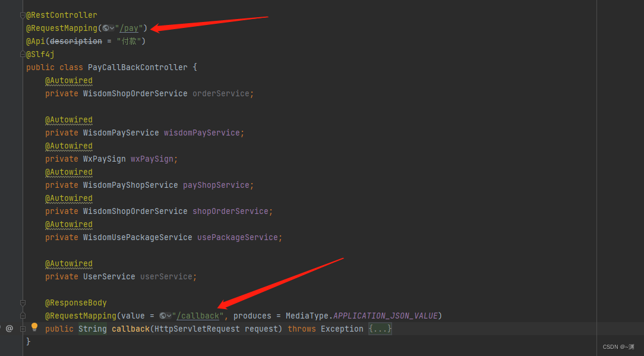Click the struck-through description attribute in @Api
The image size is (644, 356).
click(76, 41)
